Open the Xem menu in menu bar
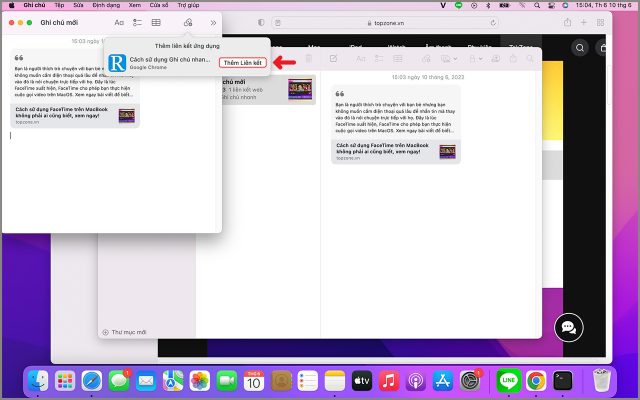This screenshot has width=640, height=400. pos(135,5)
